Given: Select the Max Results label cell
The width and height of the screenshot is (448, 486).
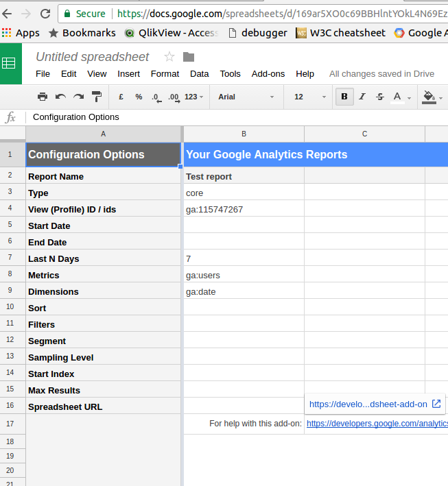Looking at the screenshot, I should [x=104, y=390].
